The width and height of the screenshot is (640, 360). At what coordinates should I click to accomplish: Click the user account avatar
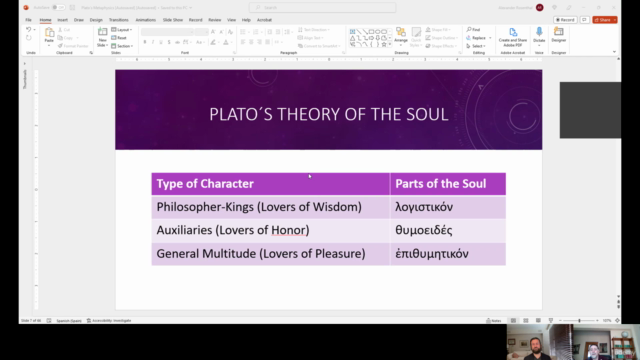540,7
